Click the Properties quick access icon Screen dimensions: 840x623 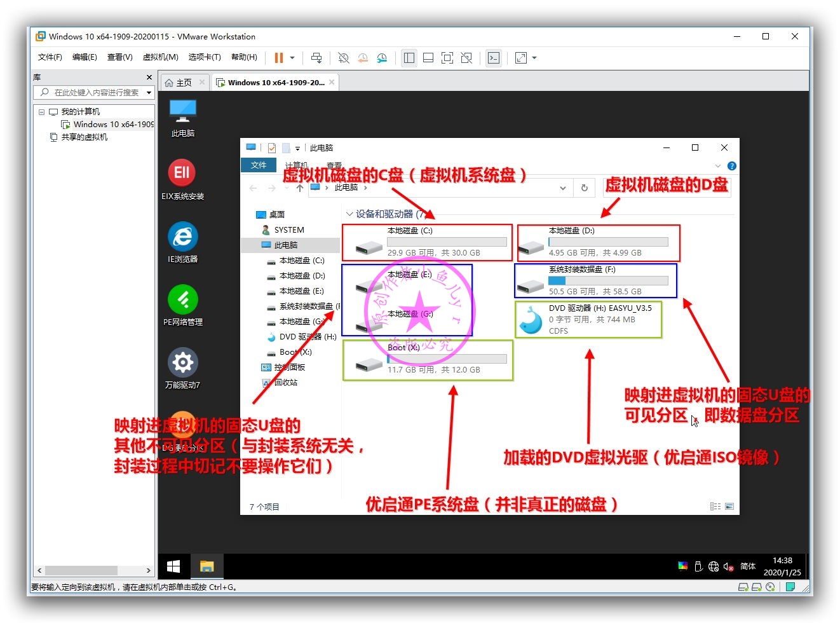272,148
